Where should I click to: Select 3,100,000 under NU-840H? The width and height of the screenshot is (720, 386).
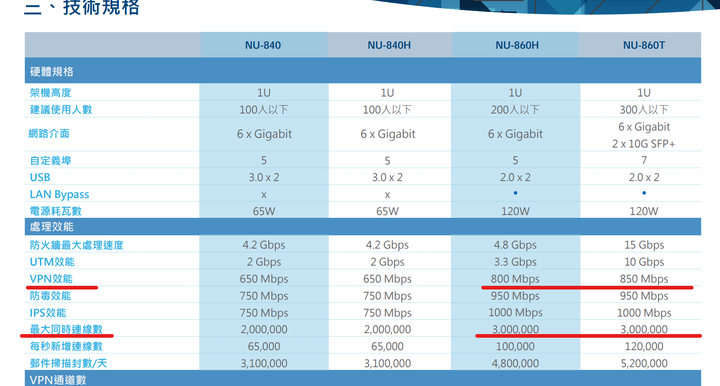[387, 363]
